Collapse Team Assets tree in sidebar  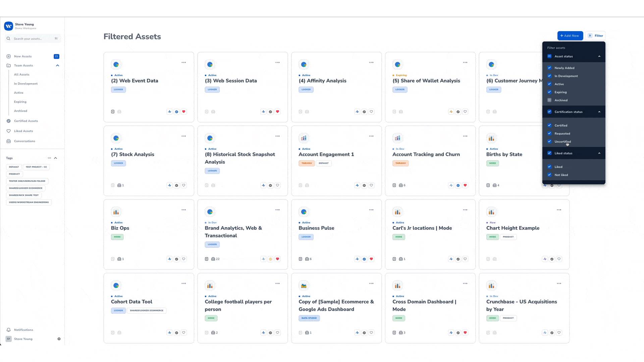coord(57,65)
